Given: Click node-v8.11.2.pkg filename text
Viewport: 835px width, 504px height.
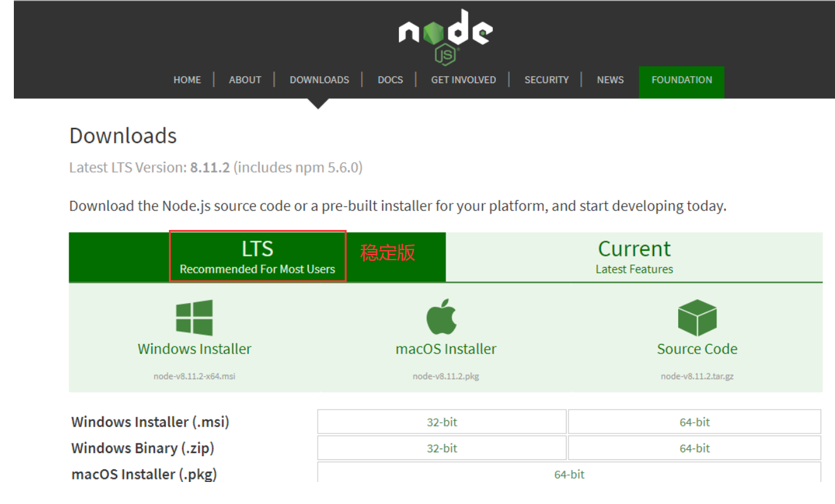Looking at the screenshot, I should pos(446,376).
